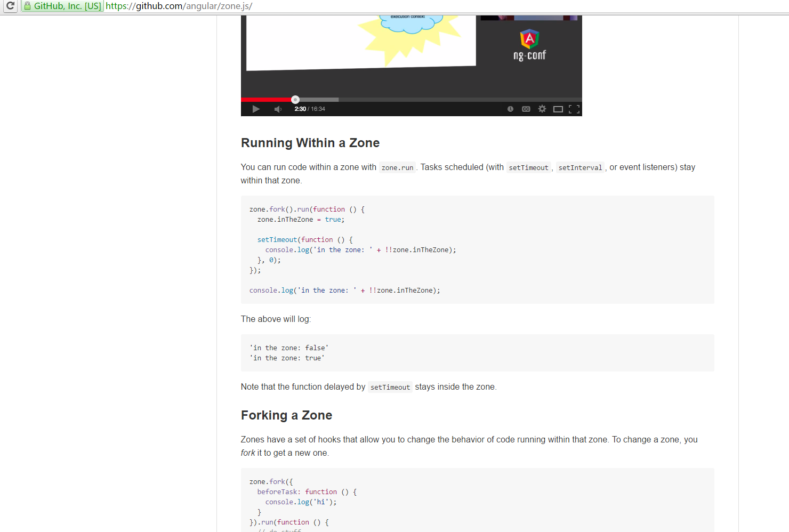Viewport: 789px width, 532px height.
Task: Click the zone.inTheZone = true; code line
Action: point(301,220)
